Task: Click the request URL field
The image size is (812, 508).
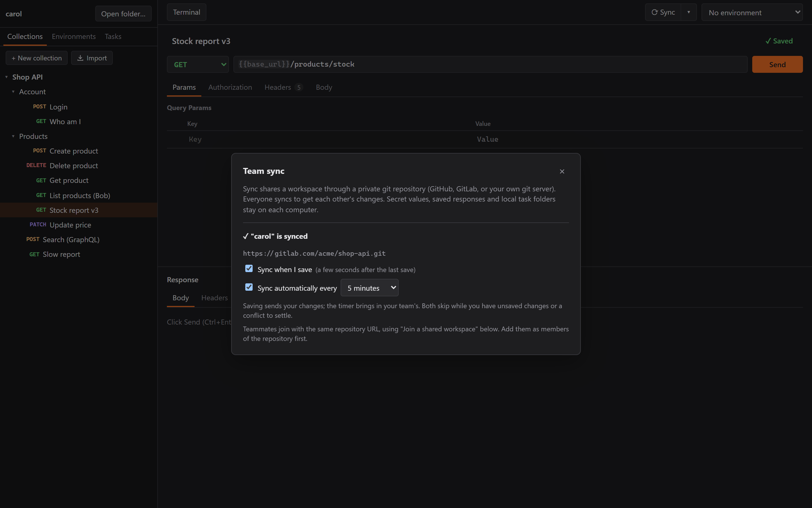Action: (x=490, y=65)
